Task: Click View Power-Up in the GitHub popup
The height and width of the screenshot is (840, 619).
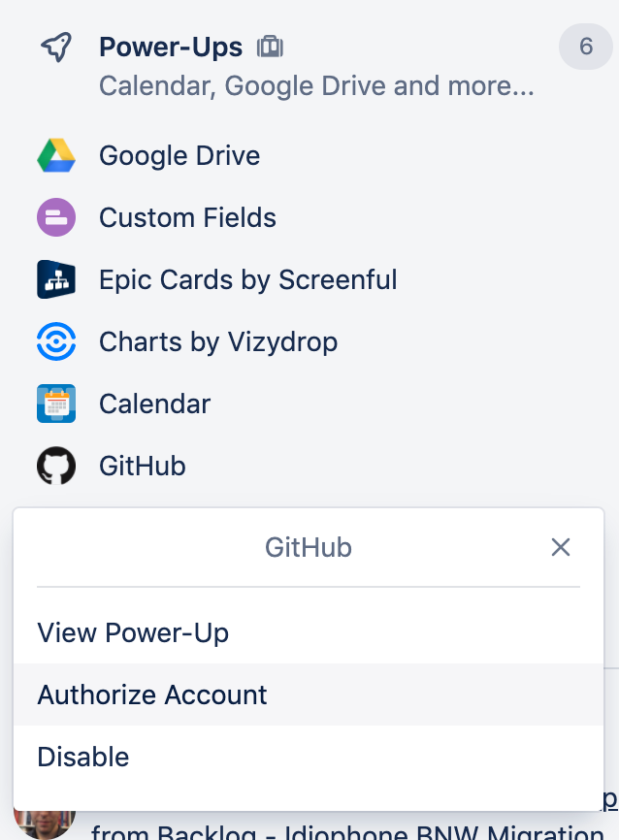Action: [x=133, y=632]
